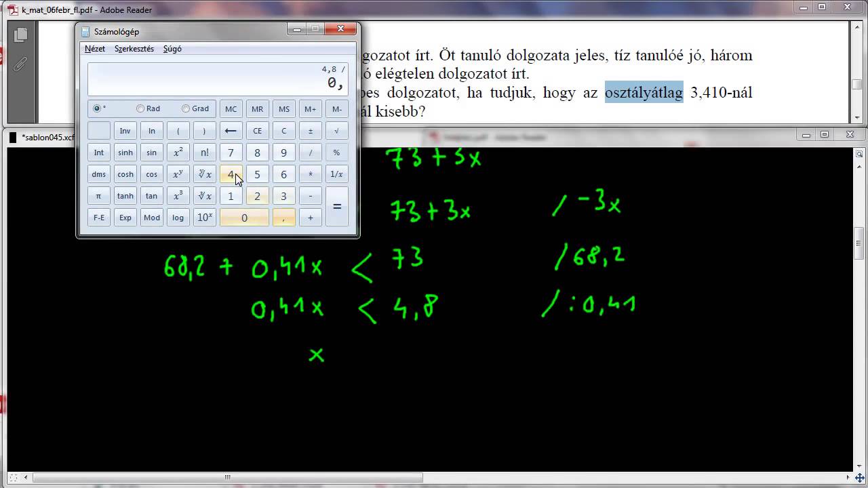Click the C clear key
Viewport: 868px width, 488px height.
coord(283,131)
